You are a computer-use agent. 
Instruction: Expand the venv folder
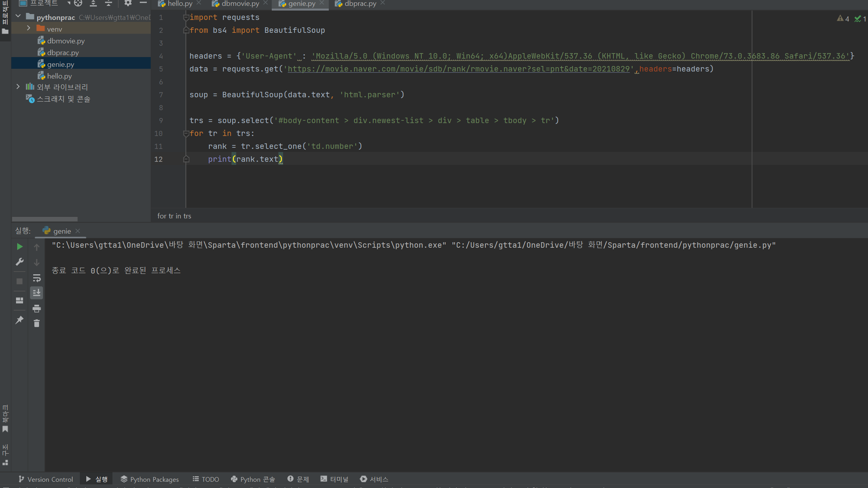point(29,29)
